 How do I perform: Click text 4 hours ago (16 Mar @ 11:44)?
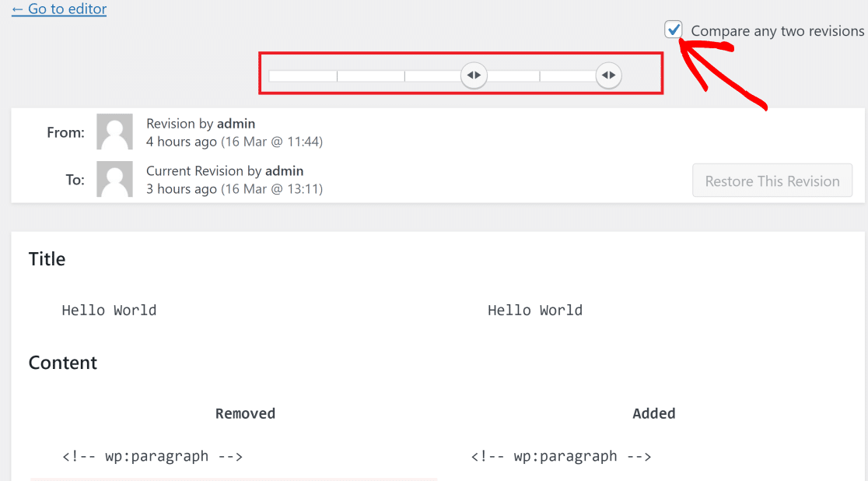234,142
